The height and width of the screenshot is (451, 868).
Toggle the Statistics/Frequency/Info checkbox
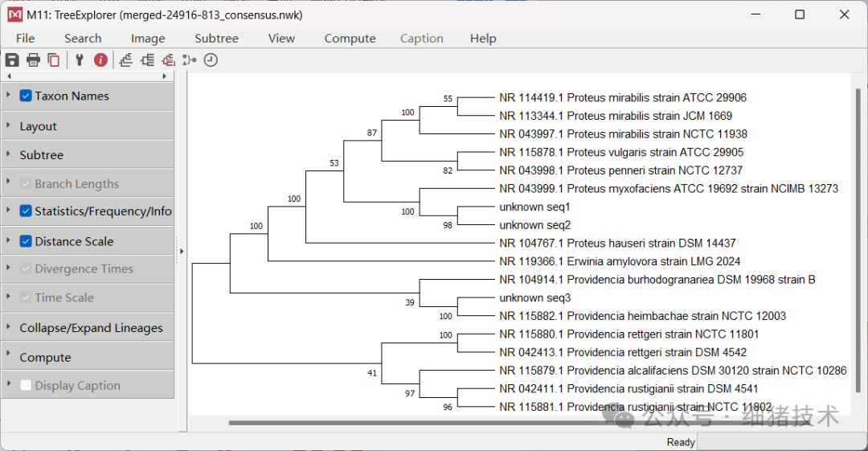tap(26, 211)
